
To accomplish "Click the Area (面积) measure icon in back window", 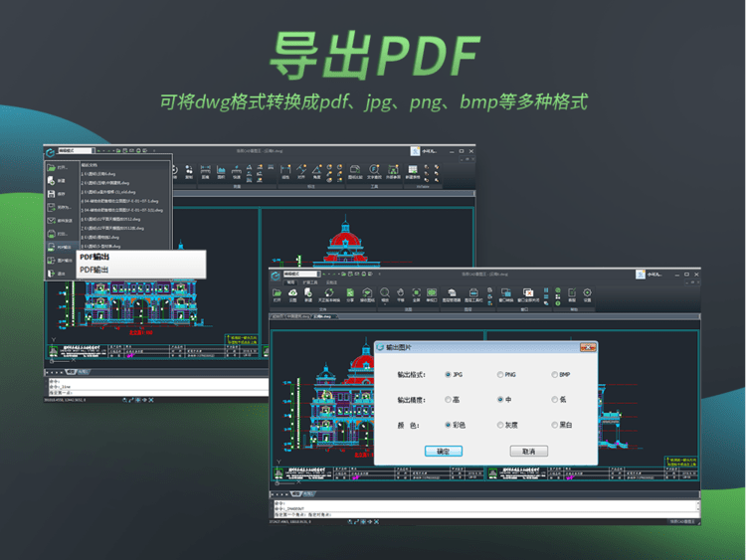I will click(221, 170).
